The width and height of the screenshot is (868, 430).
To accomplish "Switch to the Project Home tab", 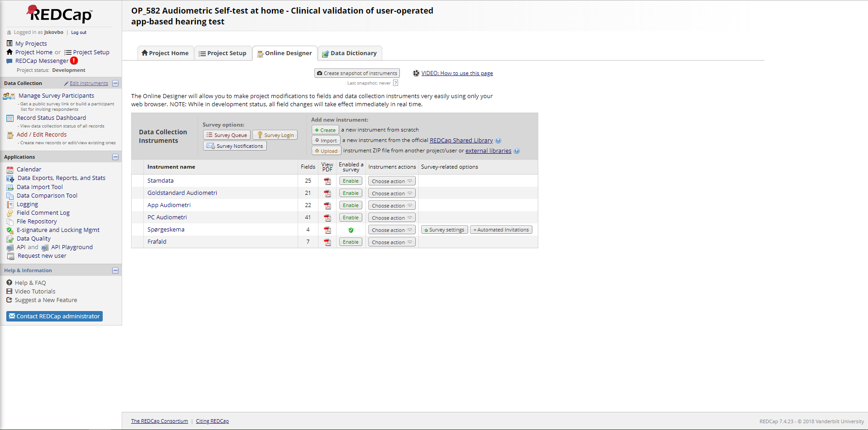I will click(x=165, y=53).
